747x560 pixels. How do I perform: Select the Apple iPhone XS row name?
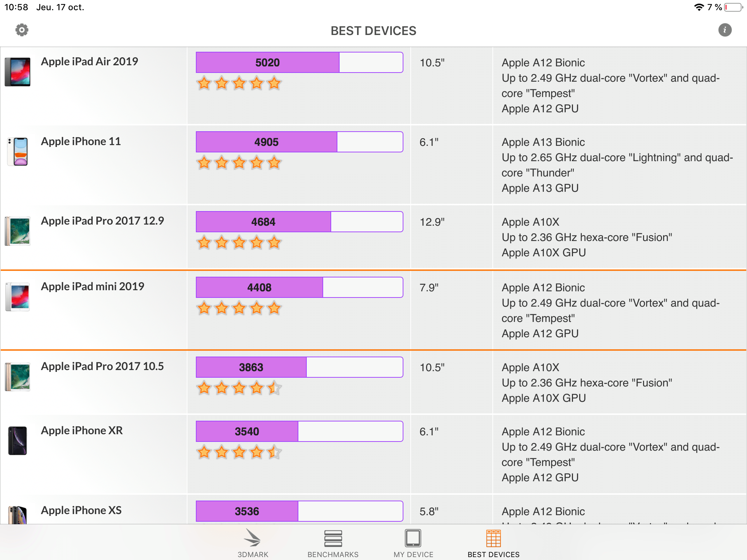coord(81,510)
